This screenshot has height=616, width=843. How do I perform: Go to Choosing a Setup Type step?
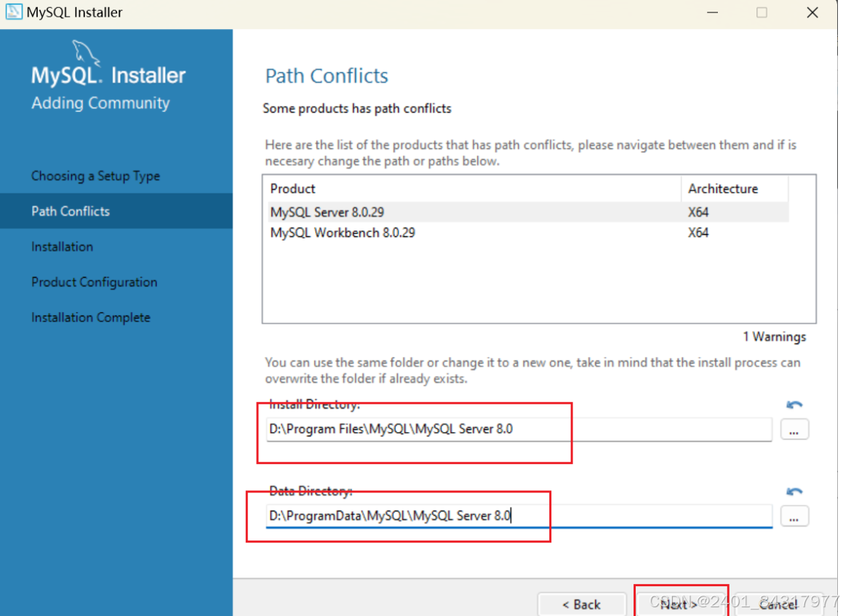pos(96,176)
